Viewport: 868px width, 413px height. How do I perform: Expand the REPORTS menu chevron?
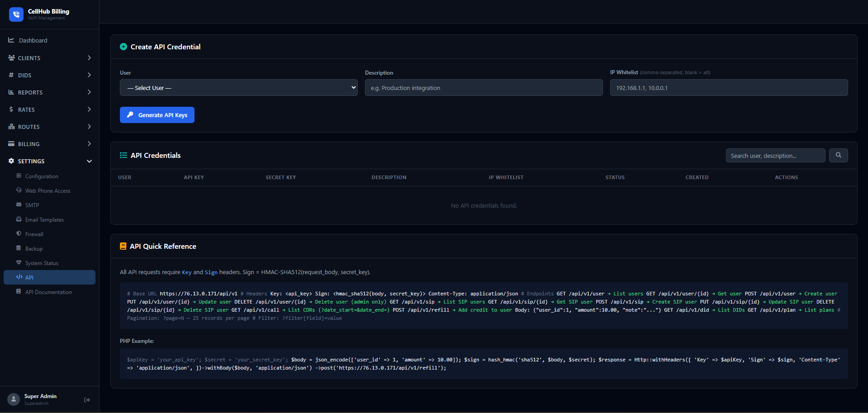tap(89, 92)
